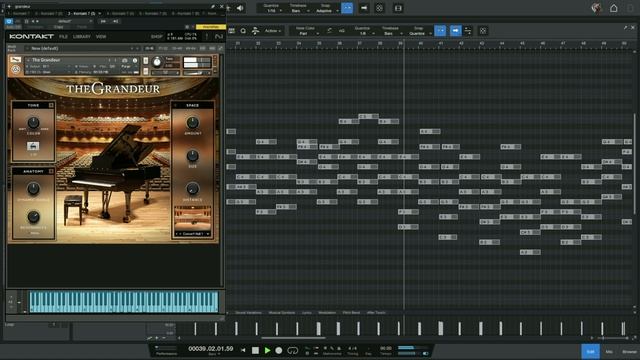Click the LID position button in Tone panel
Viewport: 640px width, 360px height.
[33, 146]
